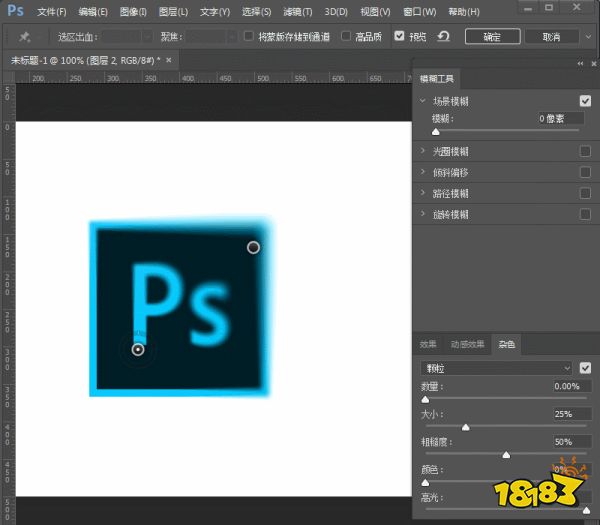600x525 pixels.
Task: Check 将蒙版存储到通道 option
Action: coord(249,36)
